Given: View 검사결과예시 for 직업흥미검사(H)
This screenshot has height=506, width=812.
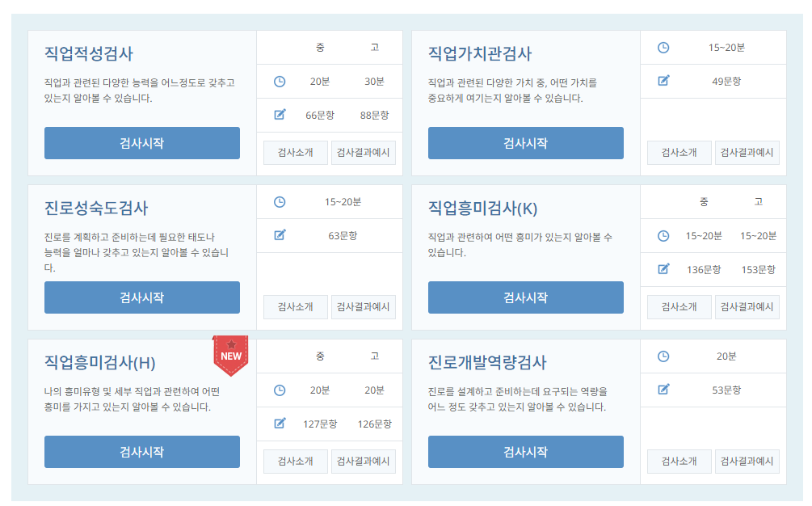Looking at the screenshot, I should click(363, 462).
